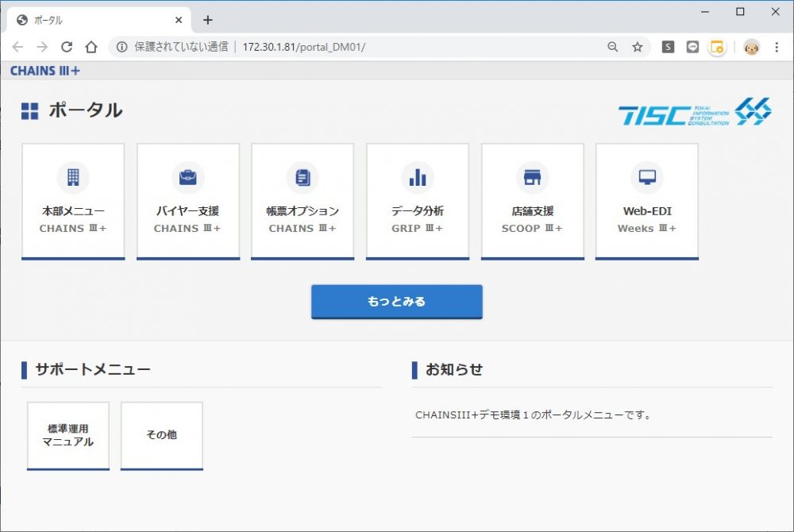Click the TISC company logo
This screenshot has width=794, height=532.
pyautogui.click(x=695, y=112)
